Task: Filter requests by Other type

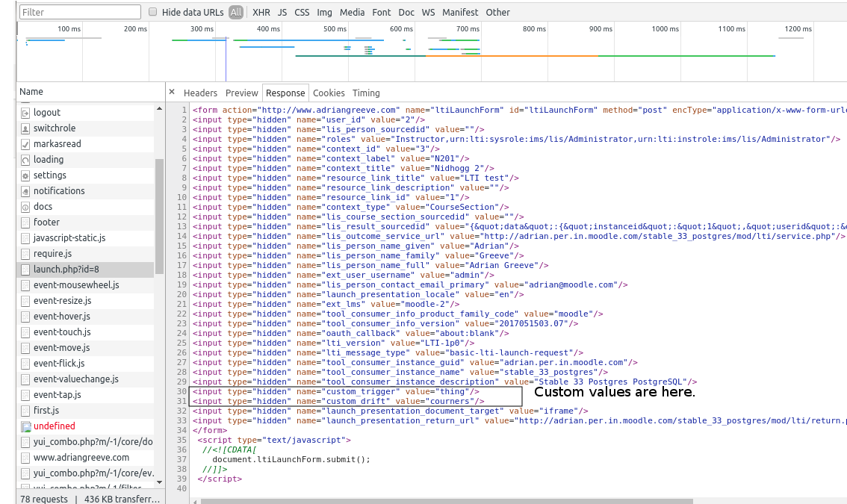Action: coord(497,13)
